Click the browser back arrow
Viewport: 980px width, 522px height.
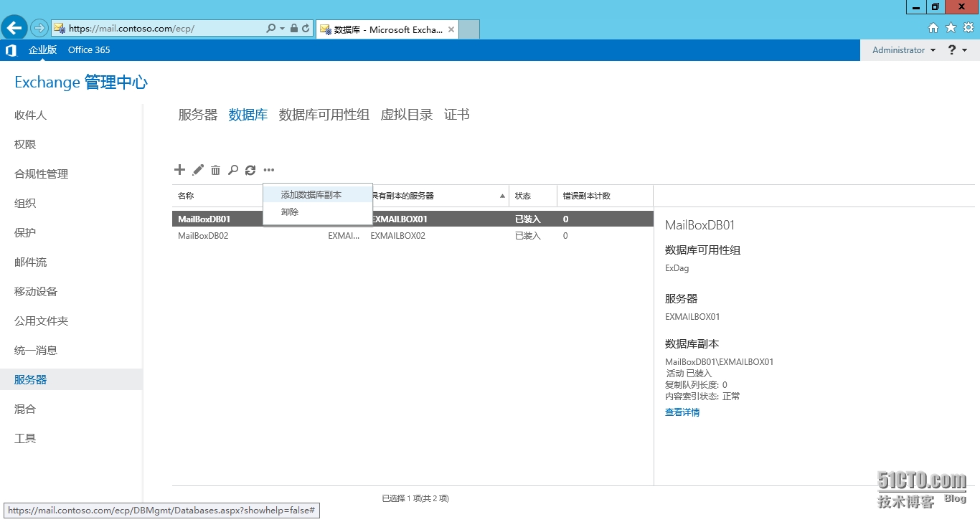pos(14,27)
